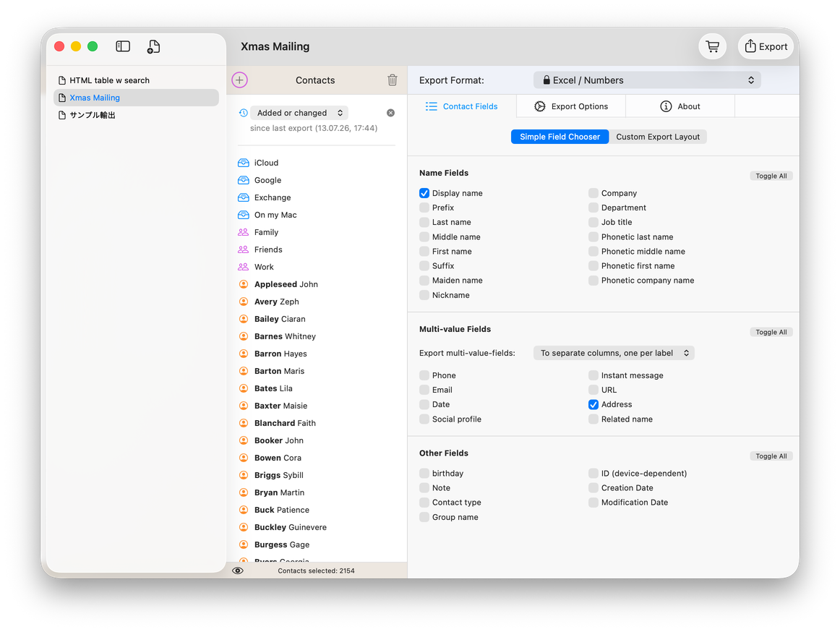This screenshot has height=632, width=840.
Task: Open the Export Format dropdown
Action: pos(647,80)
